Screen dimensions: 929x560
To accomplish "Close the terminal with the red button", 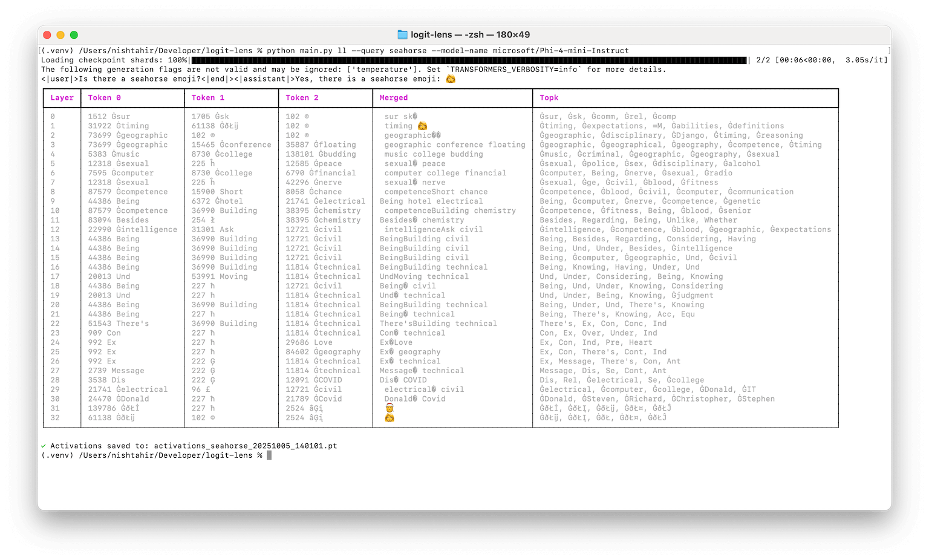I will click(47, 35).
